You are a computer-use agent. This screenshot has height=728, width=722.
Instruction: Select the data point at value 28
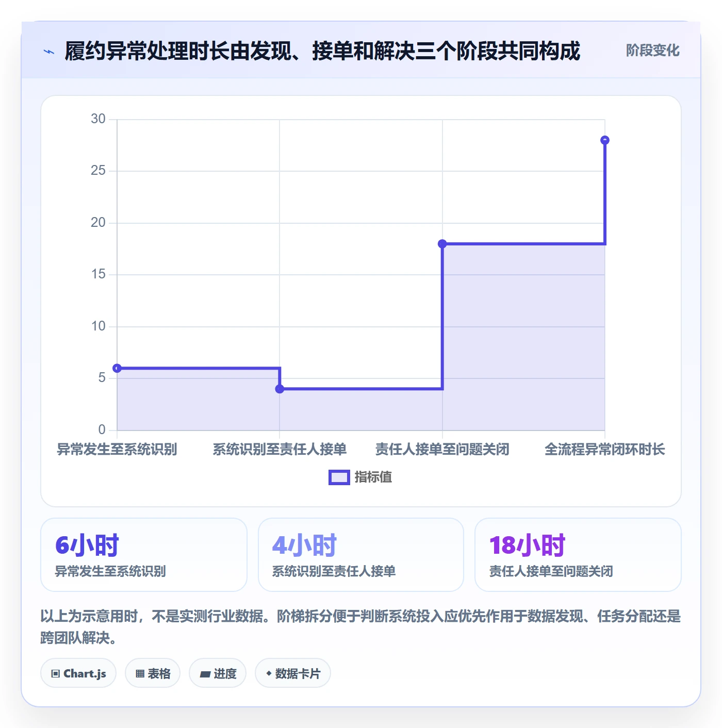[x=605, y=140]
